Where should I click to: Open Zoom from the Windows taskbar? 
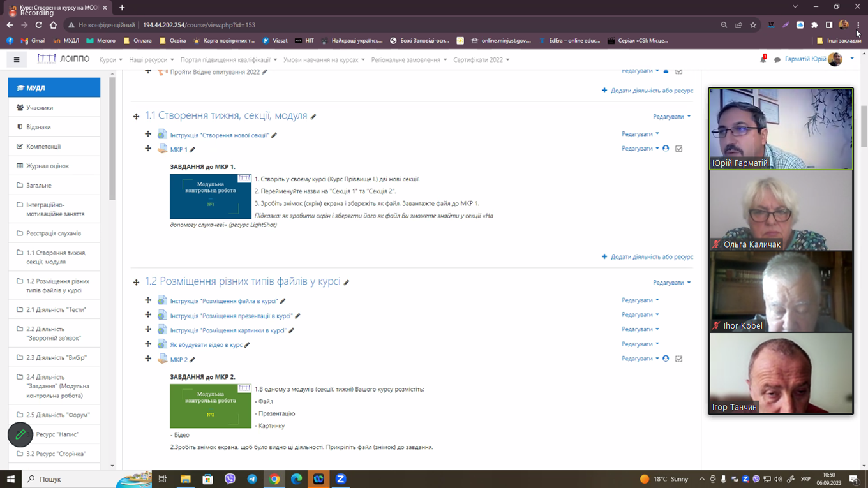tap(341, 479)
